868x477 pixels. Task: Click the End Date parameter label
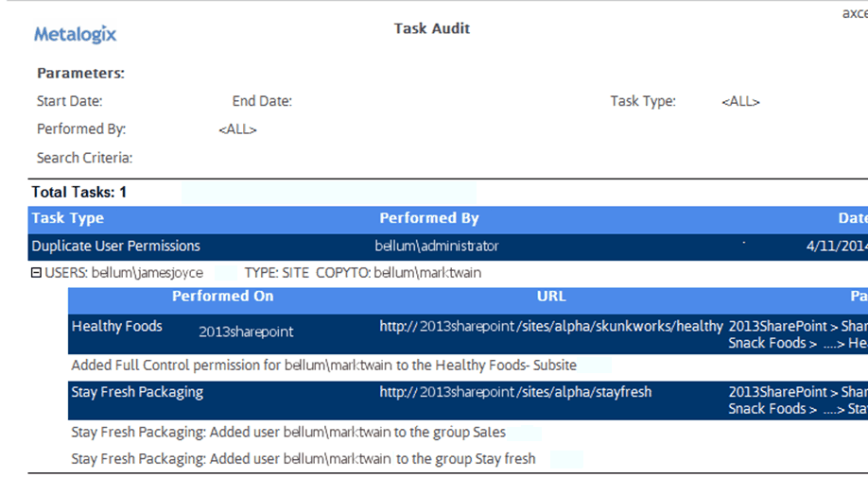(262, 101)
